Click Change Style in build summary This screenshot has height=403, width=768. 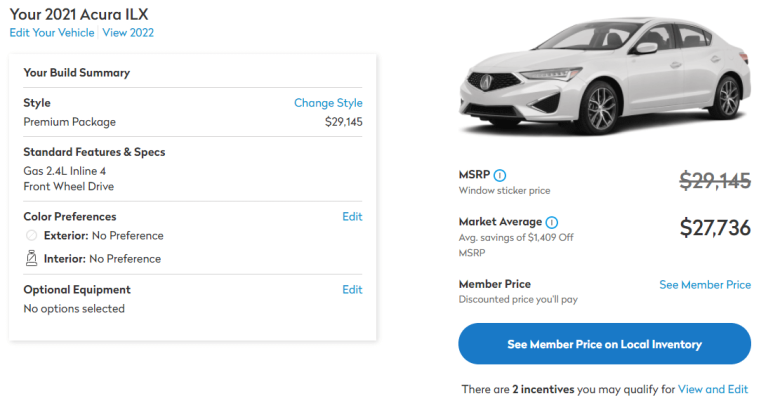[x=328, y=103]
